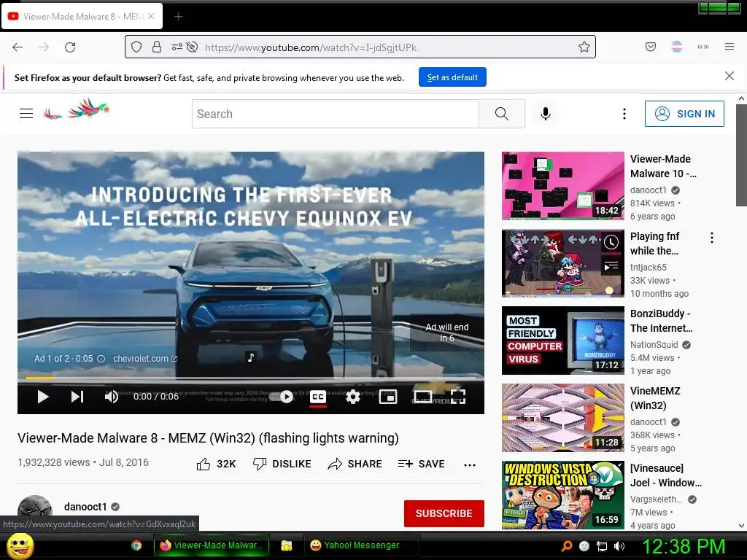Focus the YouTube Search field

(336, 114)
